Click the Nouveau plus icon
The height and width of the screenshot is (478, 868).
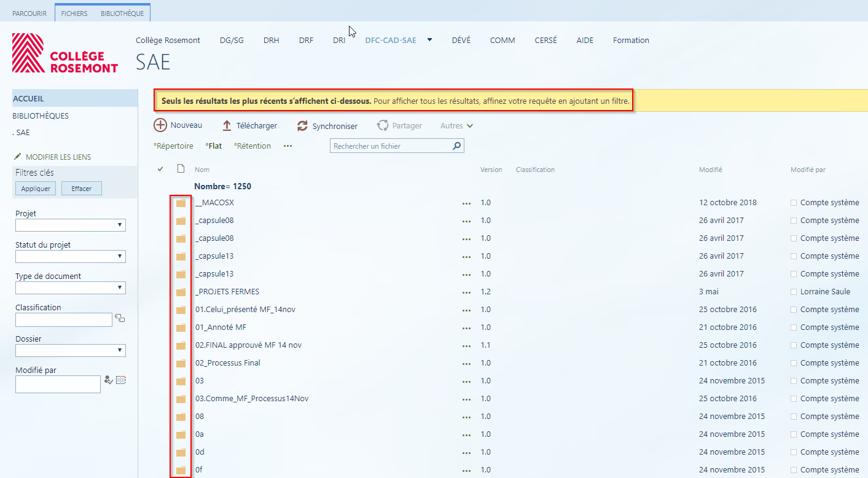pyautogui.click(x=160, y=125)
